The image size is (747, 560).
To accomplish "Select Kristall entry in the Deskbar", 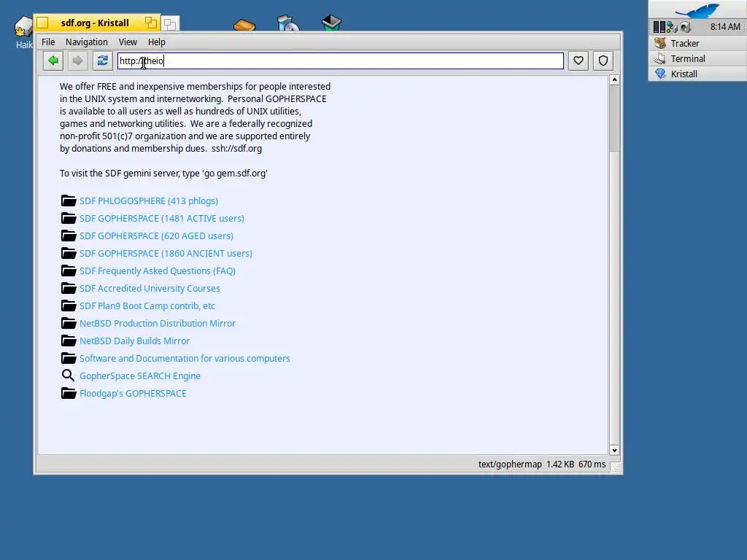I will (697, 74).
